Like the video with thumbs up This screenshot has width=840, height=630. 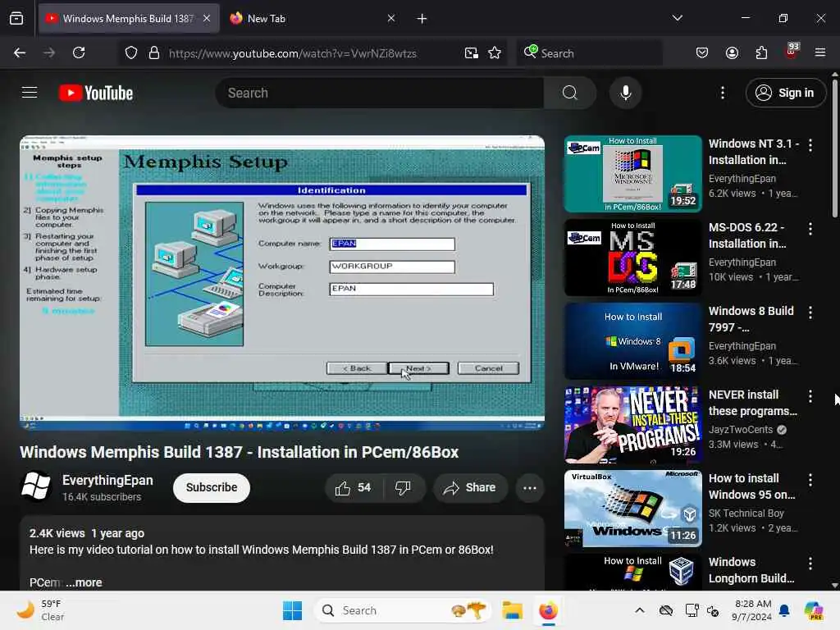tap(353, 487)
